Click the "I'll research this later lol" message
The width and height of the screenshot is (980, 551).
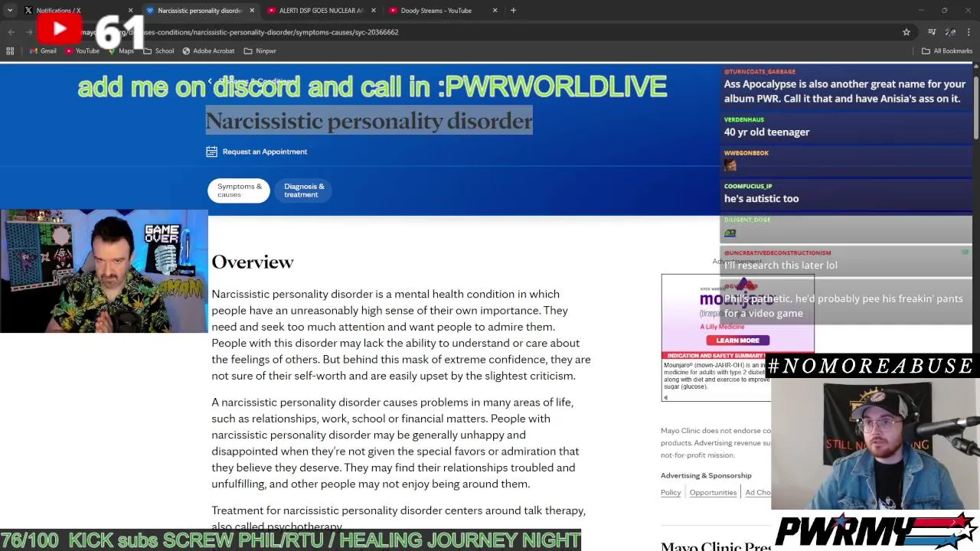(780, 266)
